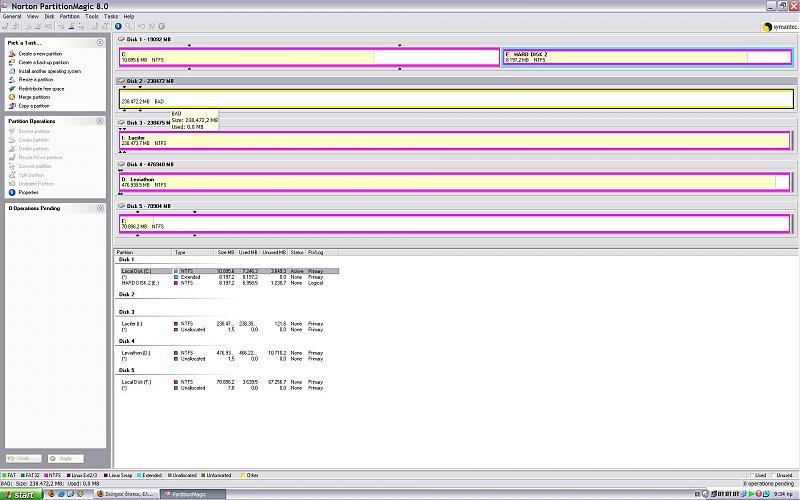Open the Help menu
Screen dimensions: 800x500
[129, 16]
